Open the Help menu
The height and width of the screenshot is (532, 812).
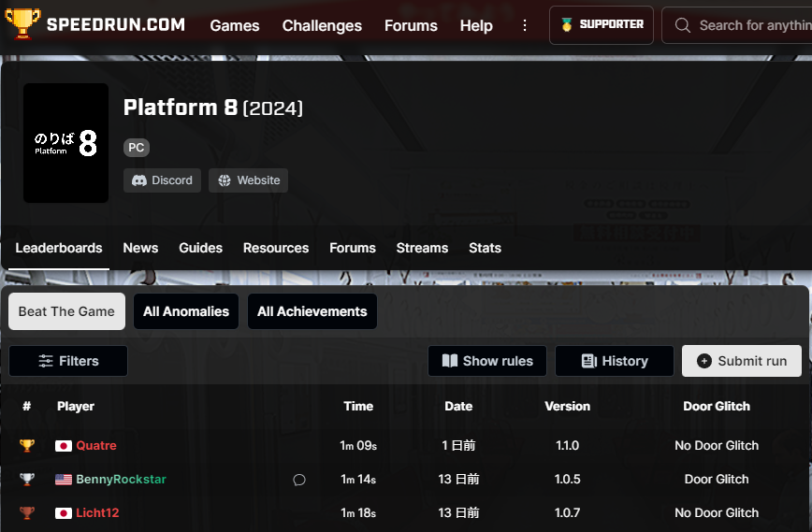tap(476, 25)
